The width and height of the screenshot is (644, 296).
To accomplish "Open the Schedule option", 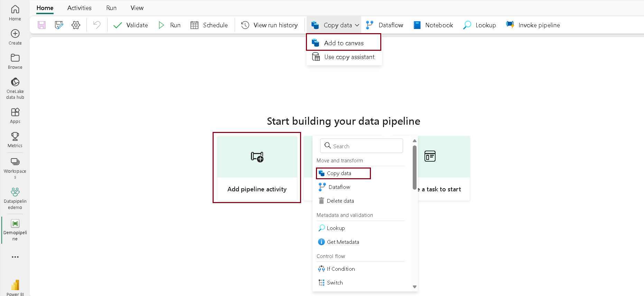I will tap(209, 25).
